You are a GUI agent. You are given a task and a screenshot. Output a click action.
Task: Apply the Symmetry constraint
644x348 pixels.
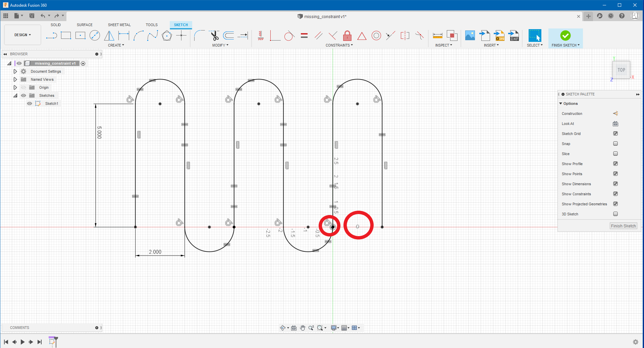[x=405, y=36]
